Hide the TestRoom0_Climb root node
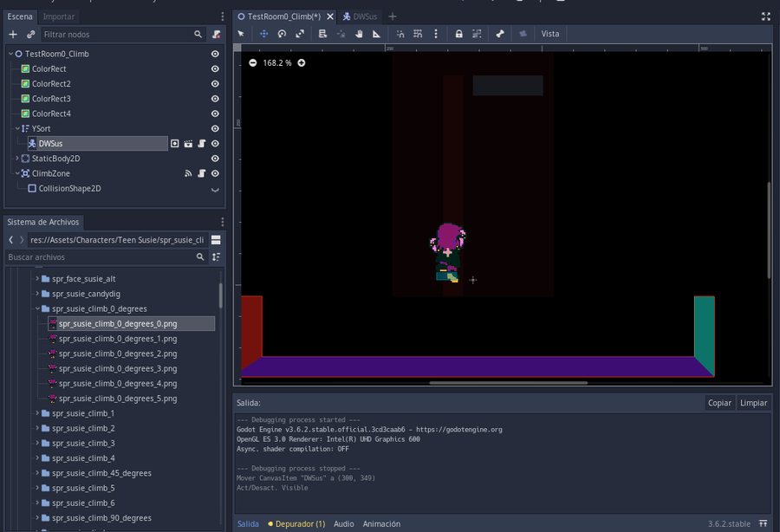The width and height of the screenshot is (780, 532). pyautogui.click(x=215, y=54)
